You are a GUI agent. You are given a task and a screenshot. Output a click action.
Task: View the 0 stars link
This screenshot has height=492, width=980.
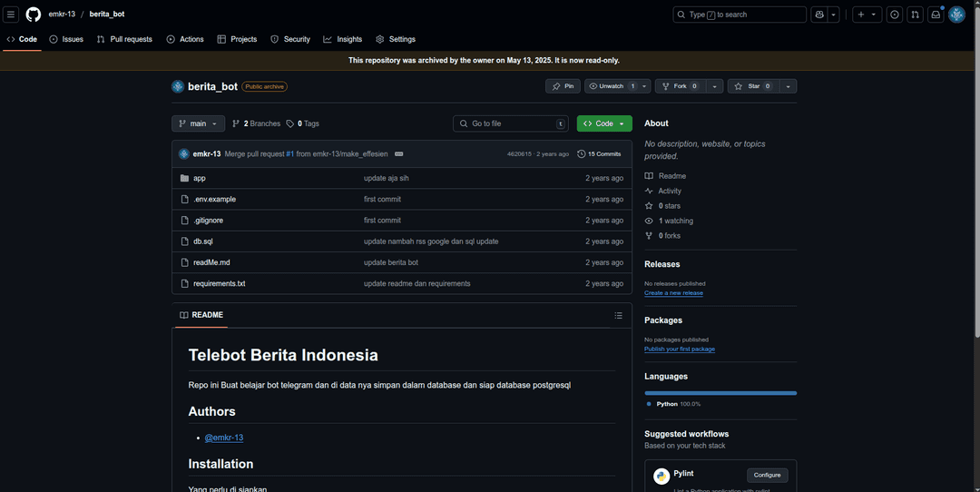click(x=662, y=206)
